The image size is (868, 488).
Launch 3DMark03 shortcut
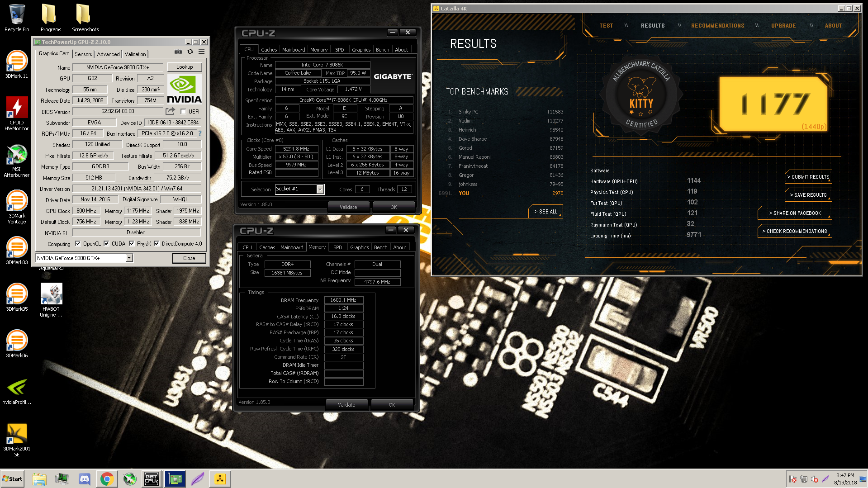coord(17,251)
